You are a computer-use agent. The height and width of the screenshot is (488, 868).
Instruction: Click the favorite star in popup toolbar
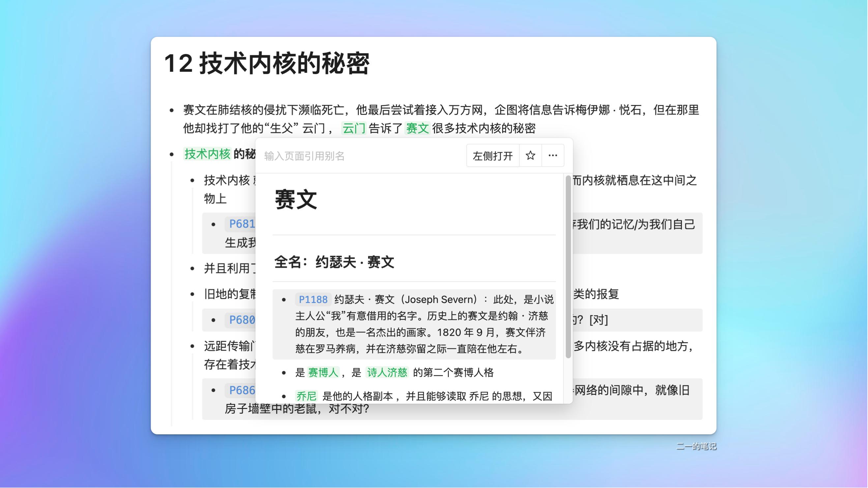pos(530,156)
